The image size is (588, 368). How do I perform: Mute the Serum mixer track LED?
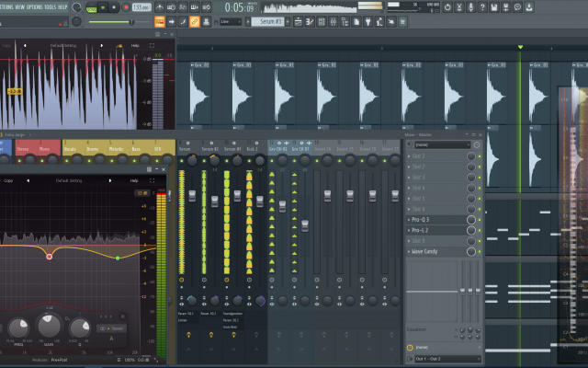(x=182, y=161)
